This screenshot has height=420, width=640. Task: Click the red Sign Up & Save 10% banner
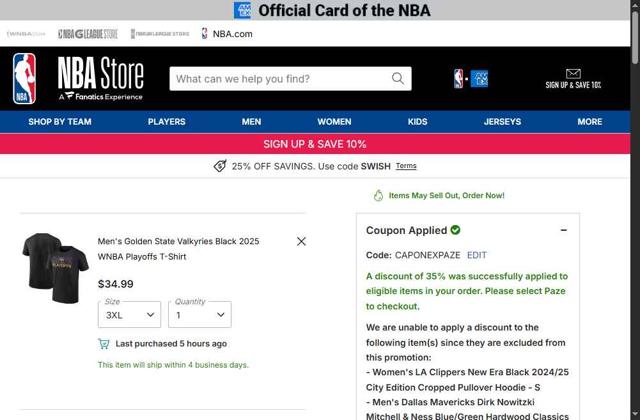click(315, 144)
